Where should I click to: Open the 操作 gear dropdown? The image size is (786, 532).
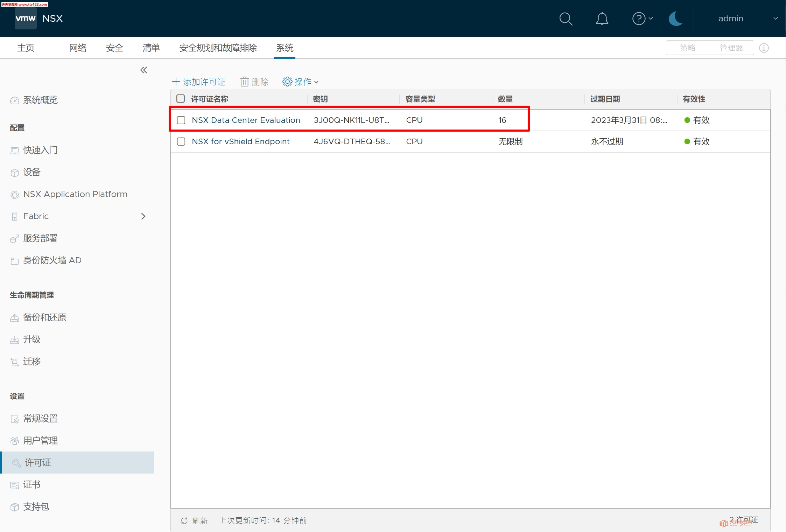click(x=301, y=82)
